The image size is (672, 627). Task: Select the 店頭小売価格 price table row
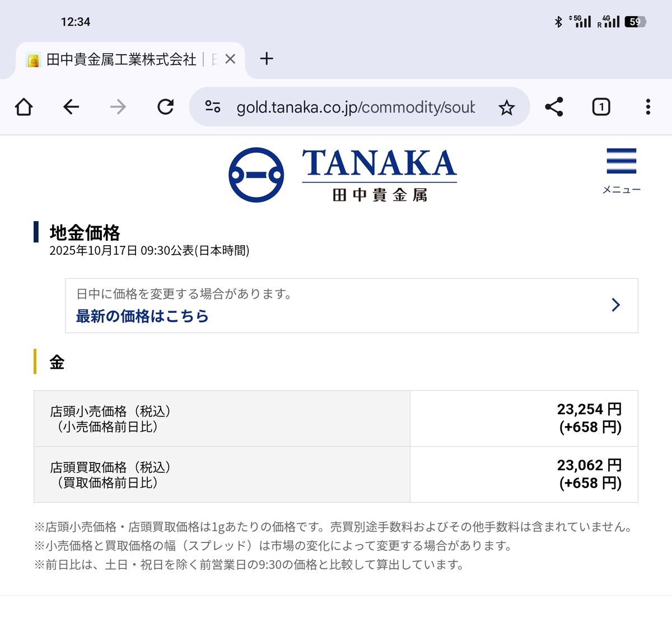336,418
